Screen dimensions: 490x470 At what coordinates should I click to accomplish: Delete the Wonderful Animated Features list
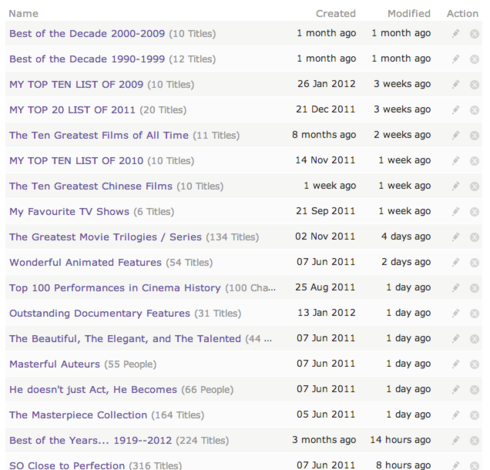click(x=474, y=263)
